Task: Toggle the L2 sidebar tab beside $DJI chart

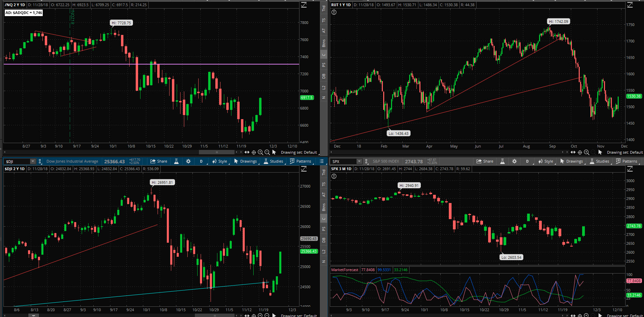Action: [324, 252]
